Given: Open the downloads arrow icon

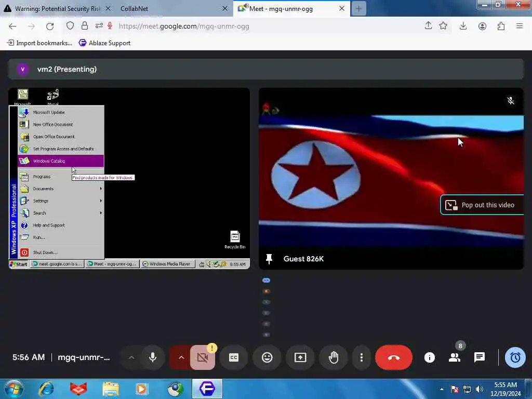Looking at the screenshot, I should [463, 26].
